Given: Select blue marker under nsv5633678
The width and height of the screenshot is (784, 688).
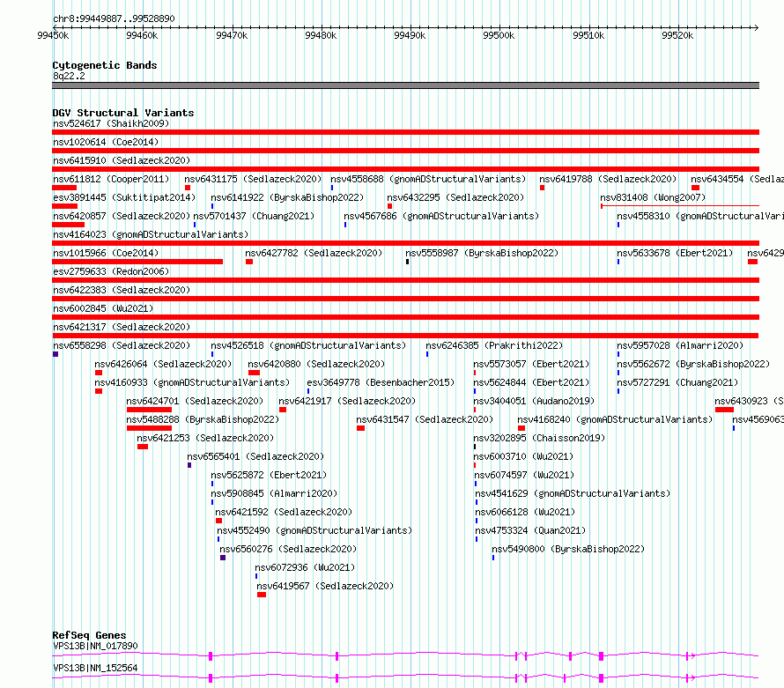Looking at the screenshot, I should (x=618, y=262).
